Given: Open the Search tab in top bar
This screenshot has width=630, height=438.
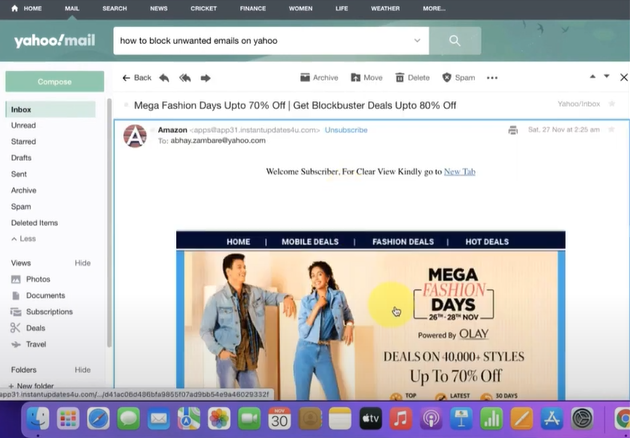Looking at the screenshot, I should 115,8.
